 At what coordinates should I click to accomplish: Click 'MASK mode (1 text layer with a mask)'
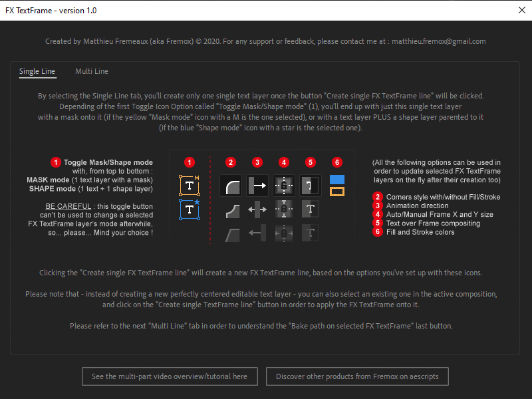(x=90, y=180)
